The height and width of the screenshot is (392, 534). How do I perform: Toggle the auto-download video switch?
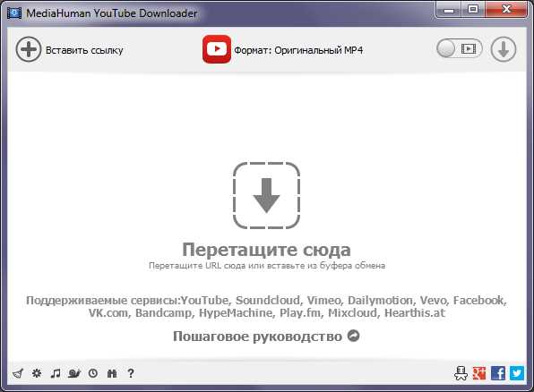tap(459, 48)
